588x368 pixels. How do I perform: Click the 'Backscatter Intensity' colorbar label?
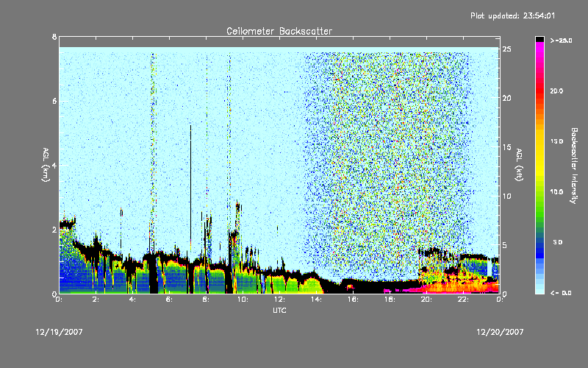(x=574, y=166)
